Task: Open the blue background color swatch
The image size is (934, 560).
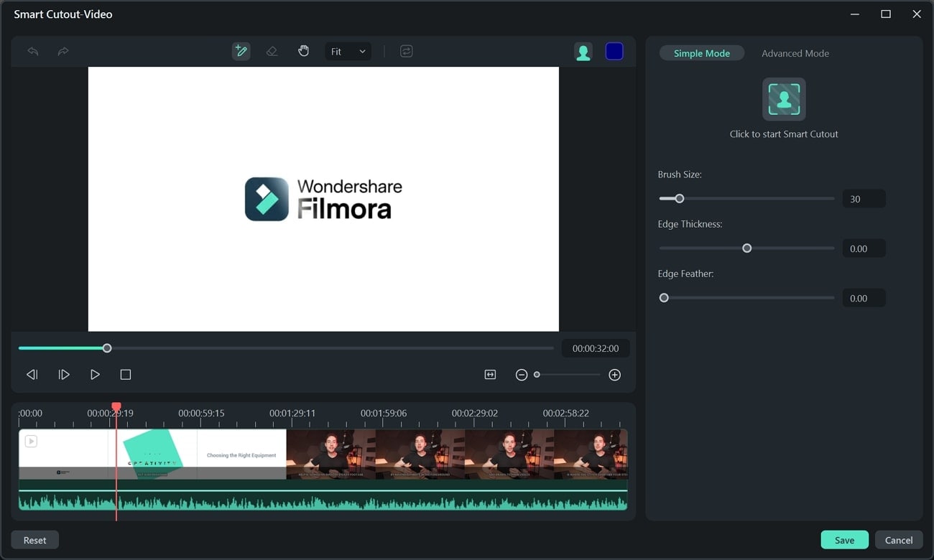Action: click(614, 52)
